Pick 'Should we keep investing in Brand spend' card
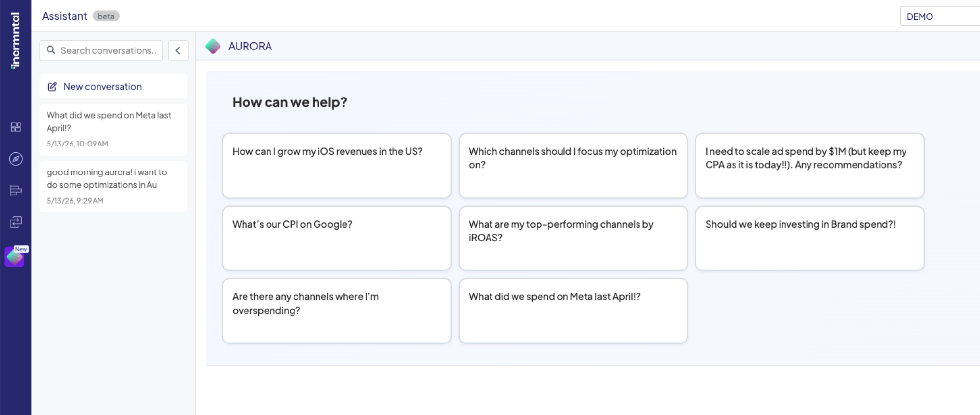This screenshot has width=980, height=415. pyautogui.click(x=809, y=238)
